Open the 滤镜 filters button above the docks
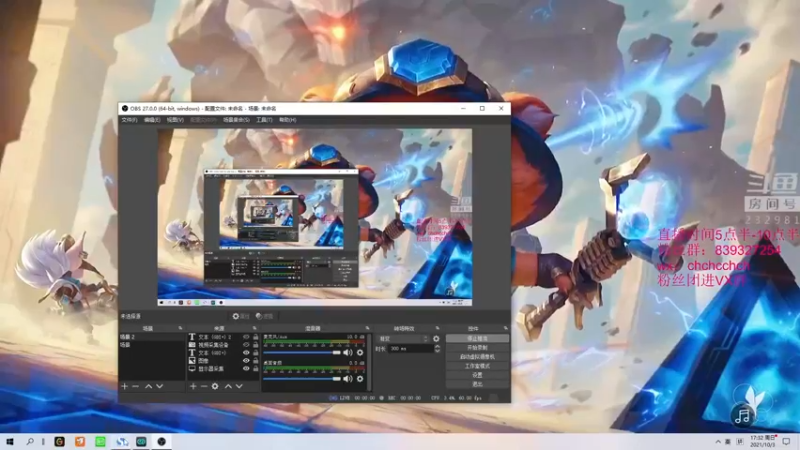This screenshot has height=450, width=800. pos(264,316)
